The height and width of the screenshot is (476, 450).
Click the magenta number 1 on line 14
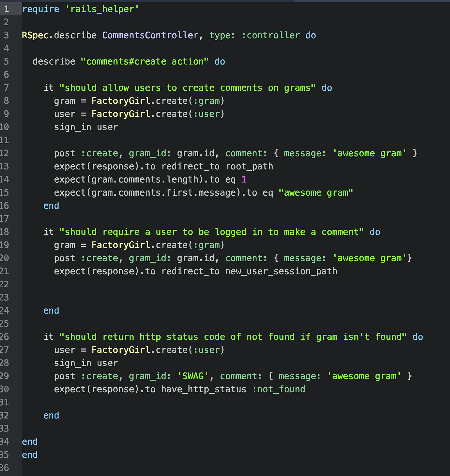(244, 180)
